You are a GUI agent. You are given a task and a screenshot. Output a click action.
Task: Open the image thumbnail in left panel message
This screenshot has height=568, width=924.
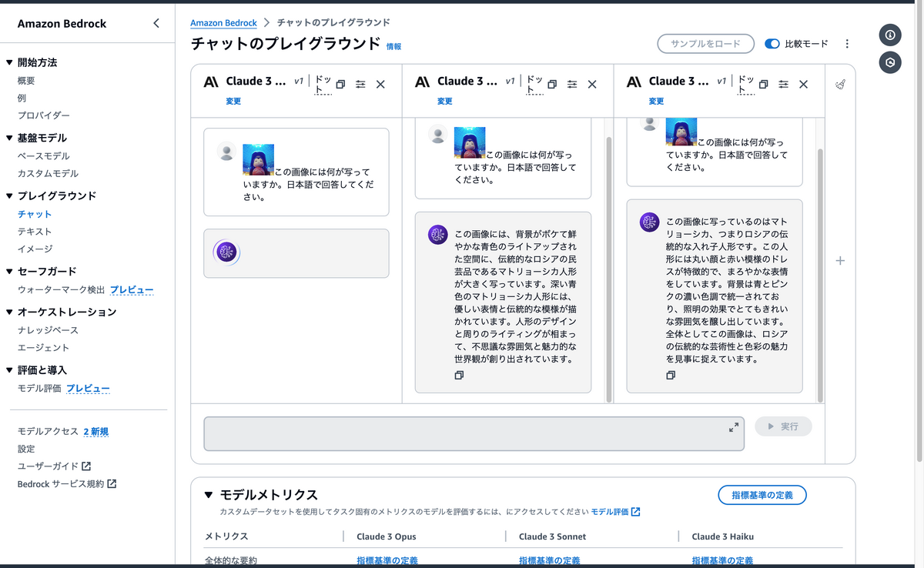pos(259,159)
